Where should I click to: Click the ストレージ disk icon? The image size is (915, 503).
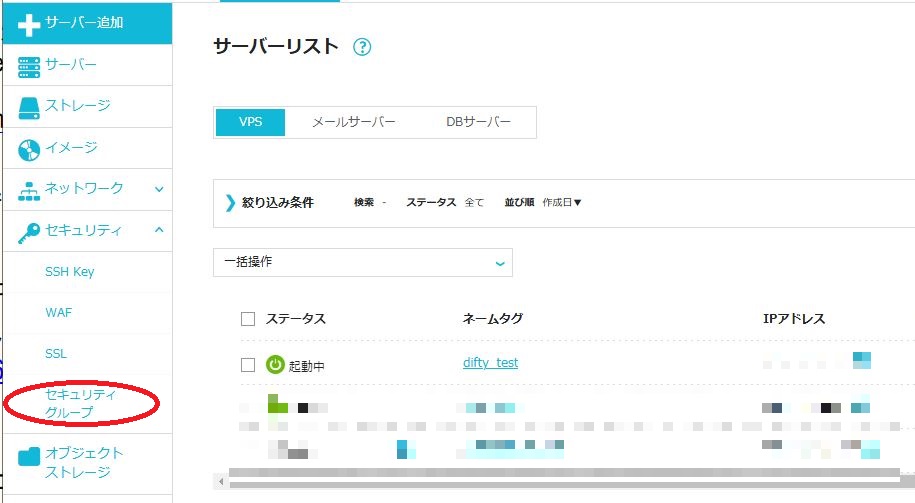click(30, 106)
